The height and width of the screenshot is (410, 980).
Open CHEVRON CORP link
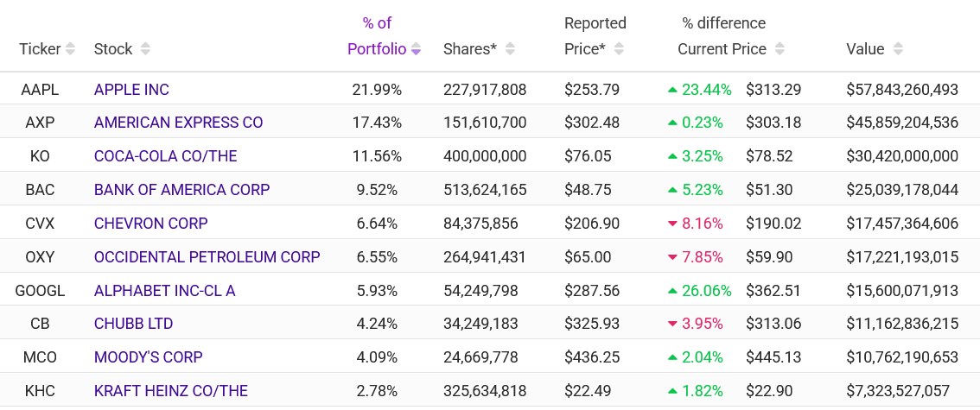pyautogui.click(x=150, y=224)
